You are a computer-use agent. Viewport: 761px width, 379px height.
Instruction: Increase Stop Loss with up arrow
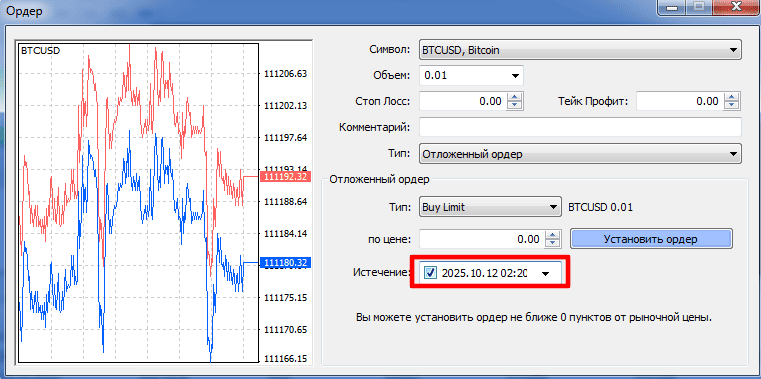tap(515, 97)
